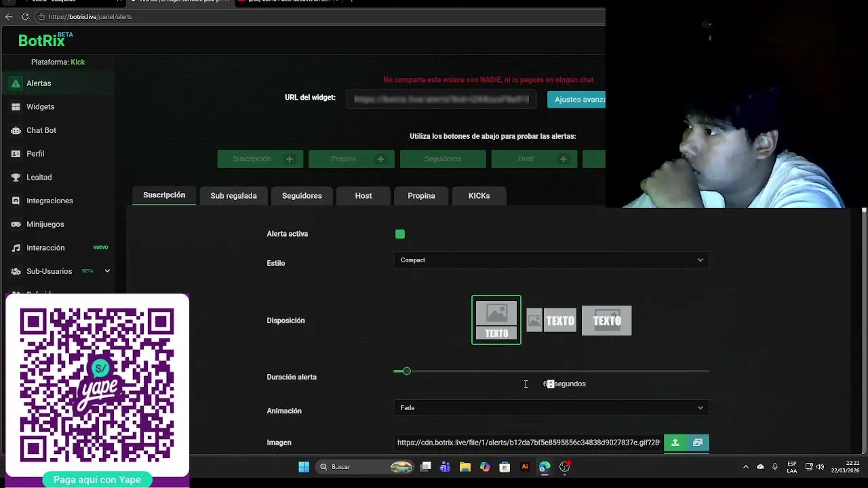Switch to the Propina tab

(421, 196)
